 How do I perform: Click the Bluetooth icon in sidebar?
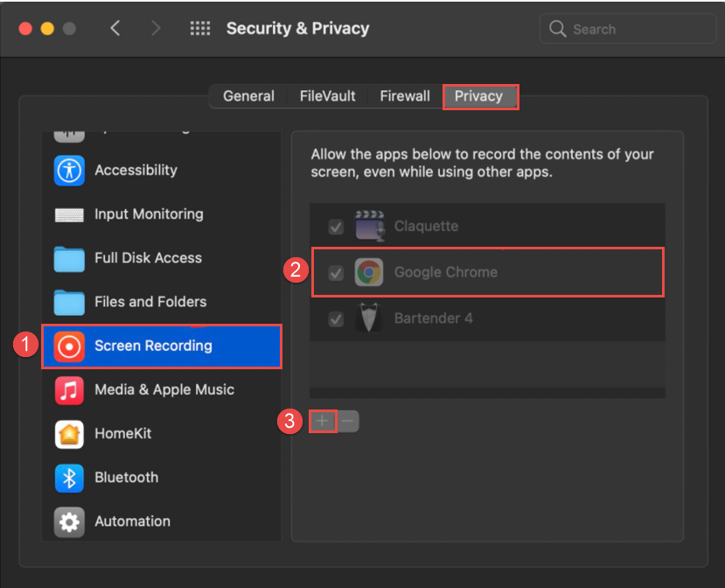[x=69, y=478]
